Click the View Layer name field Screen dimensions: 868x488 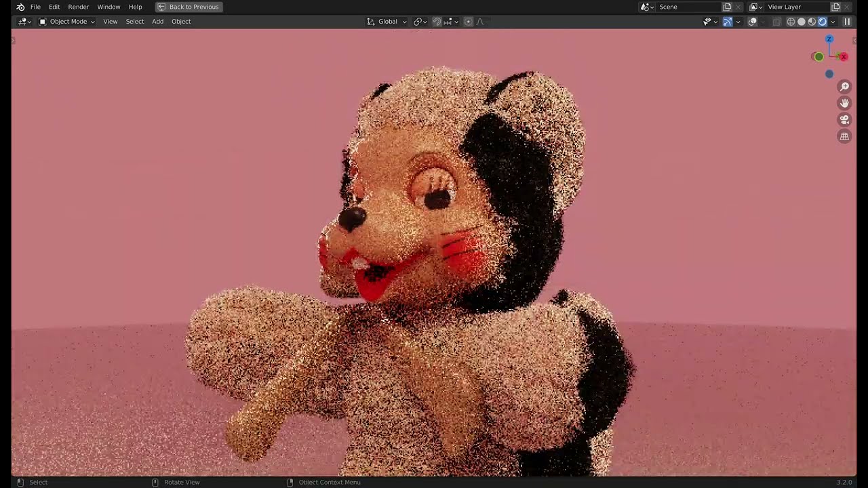click(797, 7)
